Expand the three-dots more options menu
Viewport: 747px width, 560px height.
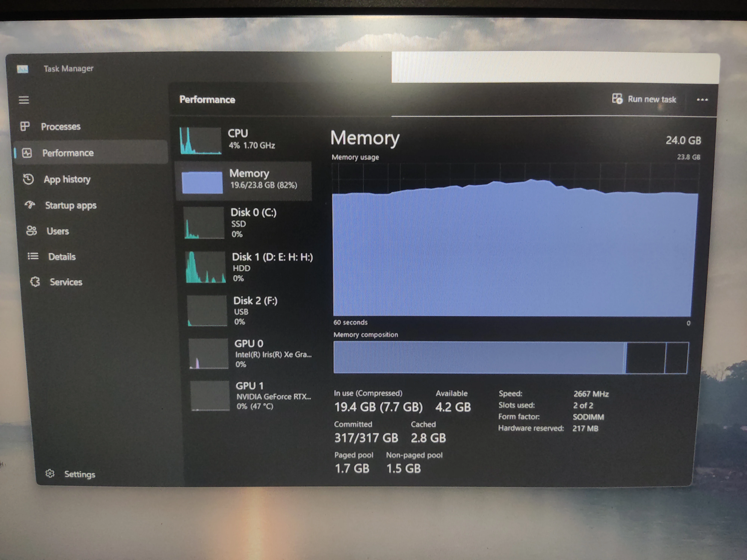coord(702,99)
